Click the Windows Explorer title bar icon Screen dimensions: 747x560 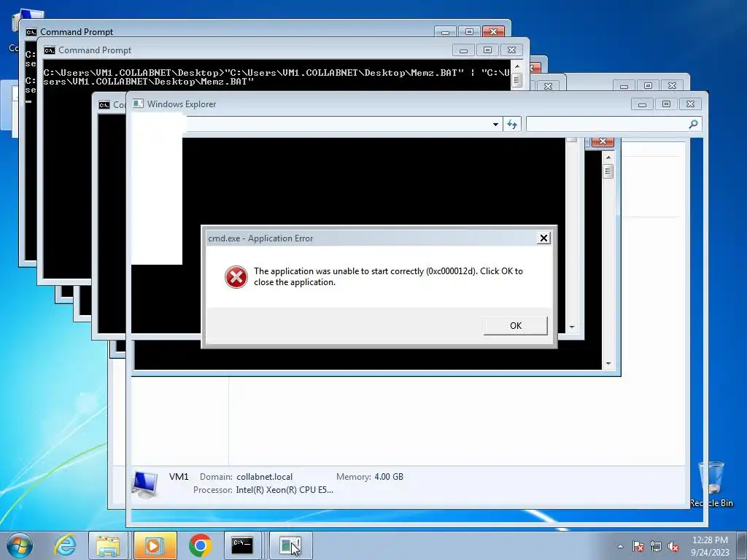[138, 104]
